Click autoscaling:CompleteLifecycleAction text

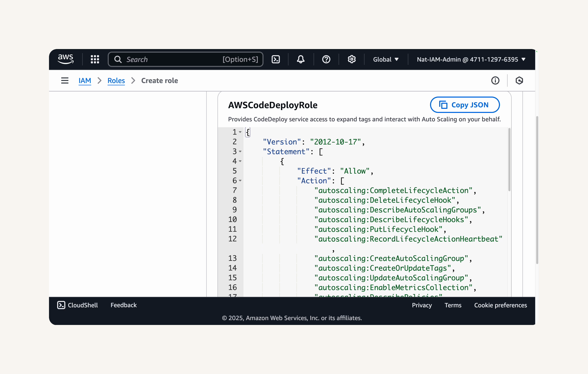tap(393, 190)
